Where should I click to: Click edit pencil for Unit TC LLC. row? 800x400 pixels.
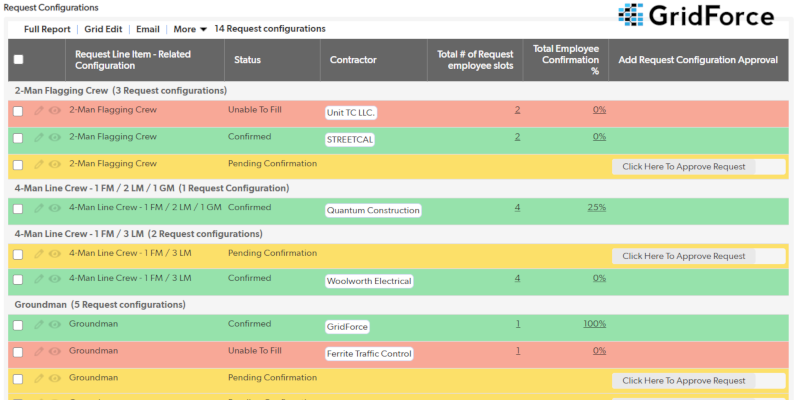tap(38, 110)
